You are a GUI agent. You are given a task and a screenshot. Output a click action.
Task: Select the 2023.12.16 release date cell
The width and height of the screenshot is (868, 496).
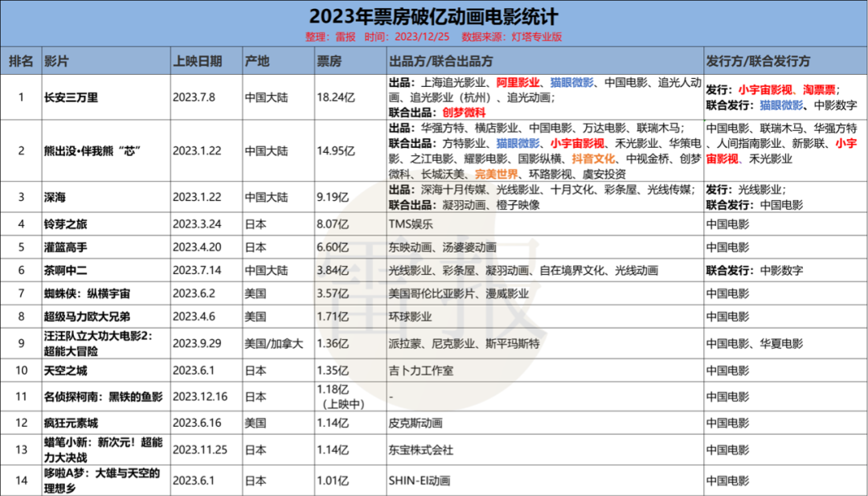pyautogui.click(x=200, y=396)
